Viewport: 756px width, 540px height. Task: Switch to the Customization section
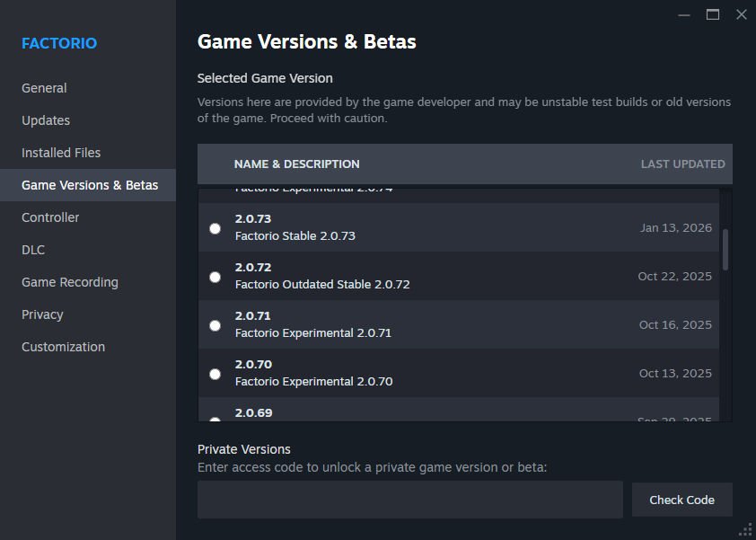pyautogui.click(x=63, y=347)
